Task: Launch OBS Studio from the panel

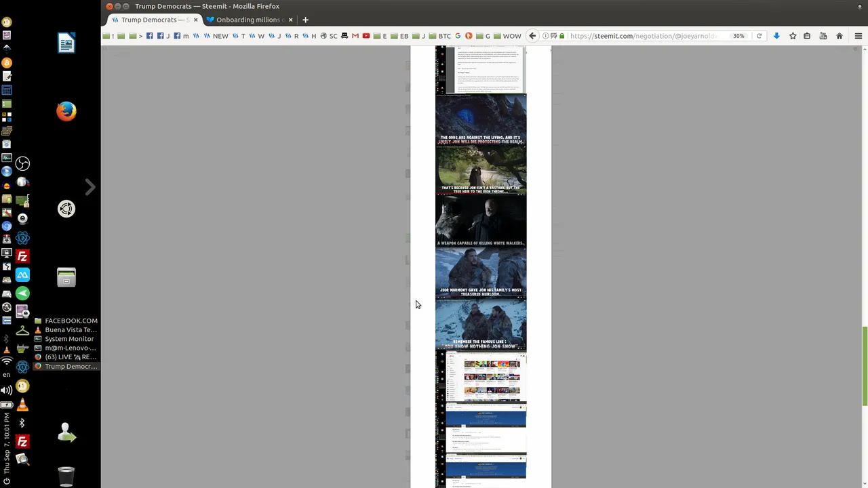Action: click(22, 163)
